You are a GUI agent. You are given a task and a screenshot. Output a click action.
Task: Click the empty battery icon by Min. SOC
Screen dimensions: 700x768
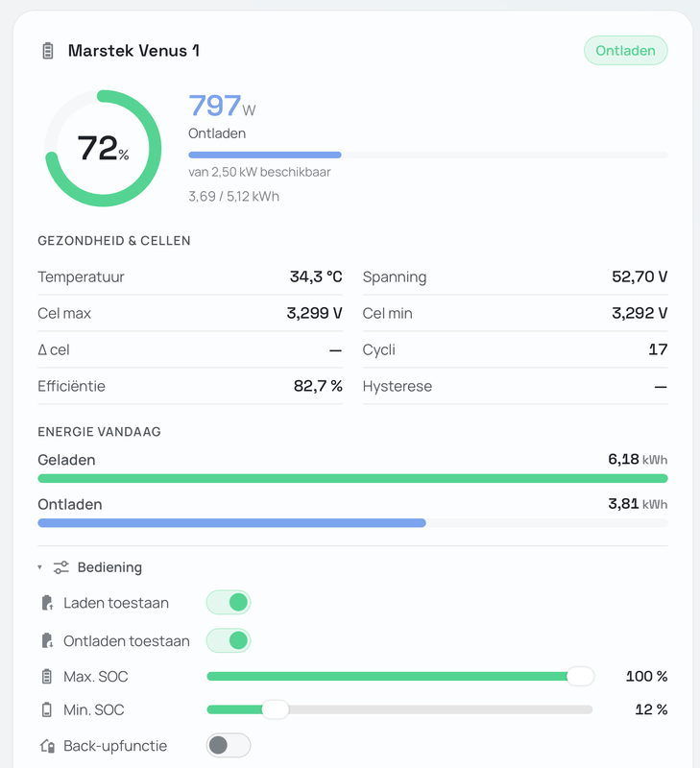pyautogui.click(x=46, y=709)
